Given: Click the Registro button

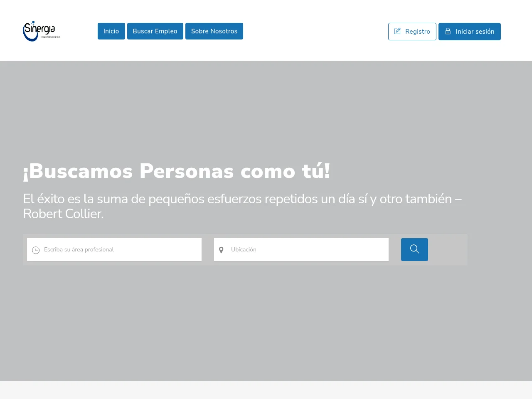Looking at the screenshot, I should (412, 32).
